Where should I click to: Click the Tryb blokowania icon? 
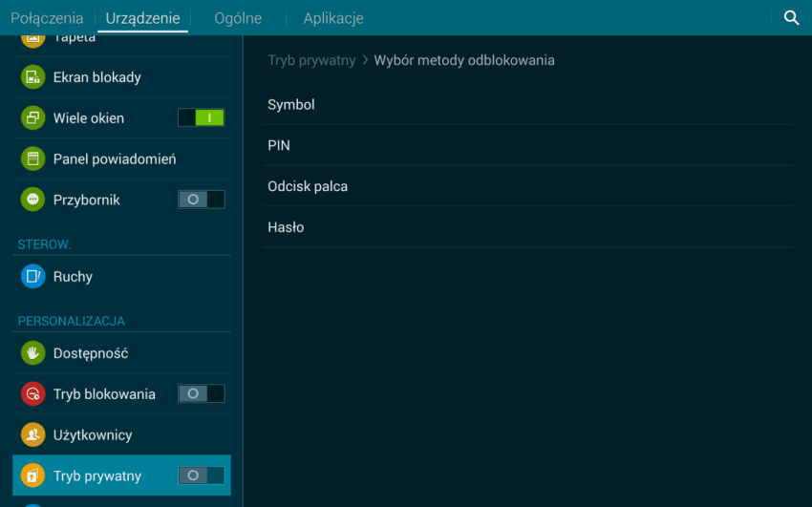click(x=33, y=394)
